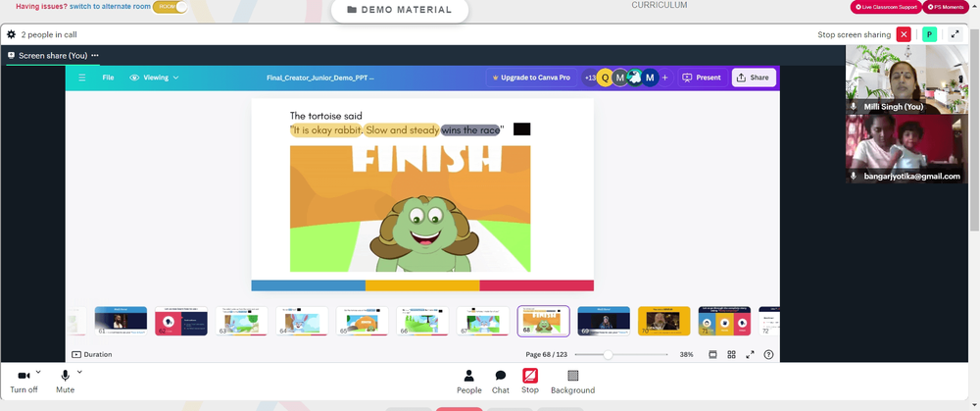This screenshot has height=411, width=980.
Task: Select slide thumbnail 65
Action: point(363,321)
